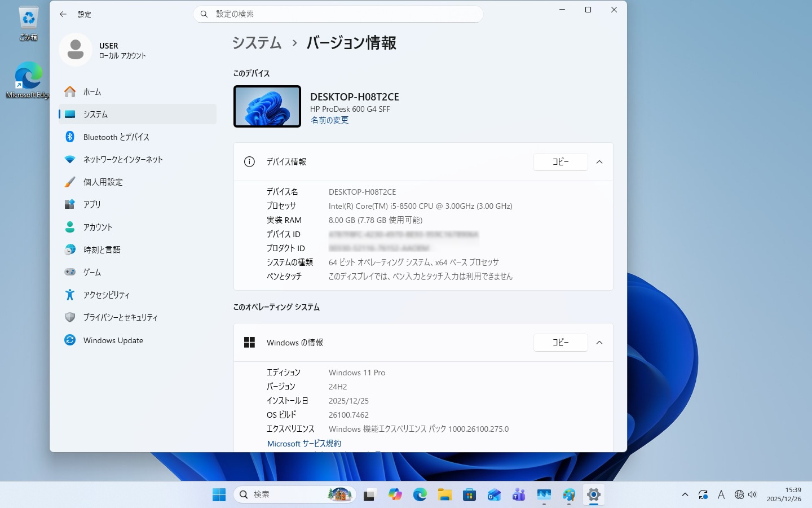Open プライバシーとセキュリティ page
Image resolution: width=812 pixels, height=508 pixels.
click(120, 318)
